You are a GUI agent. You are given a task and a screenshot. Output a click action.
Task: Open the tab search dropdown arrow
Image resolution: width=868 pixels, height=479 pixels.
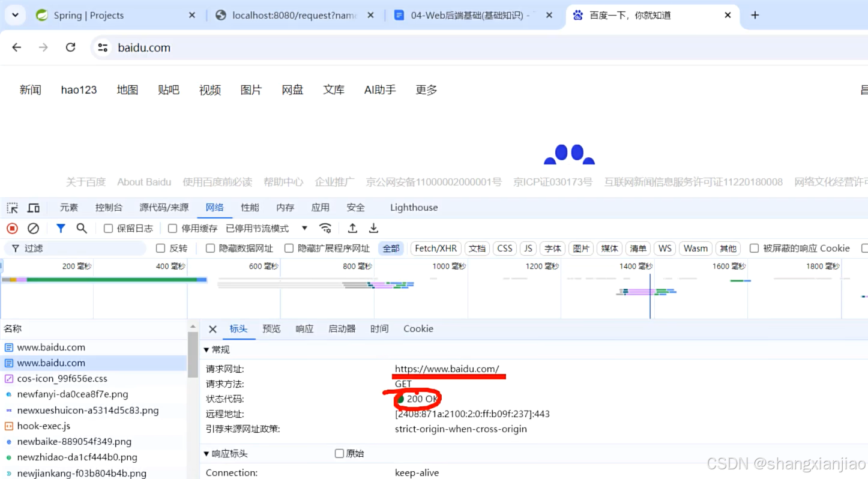pyautogui.click(x=15, y=15)
